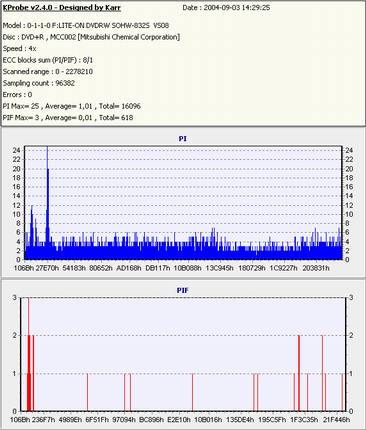Click the Disc MCC002 info line
Screen dimensions: 366x430
pyautogui.click(x=91, y=37)
